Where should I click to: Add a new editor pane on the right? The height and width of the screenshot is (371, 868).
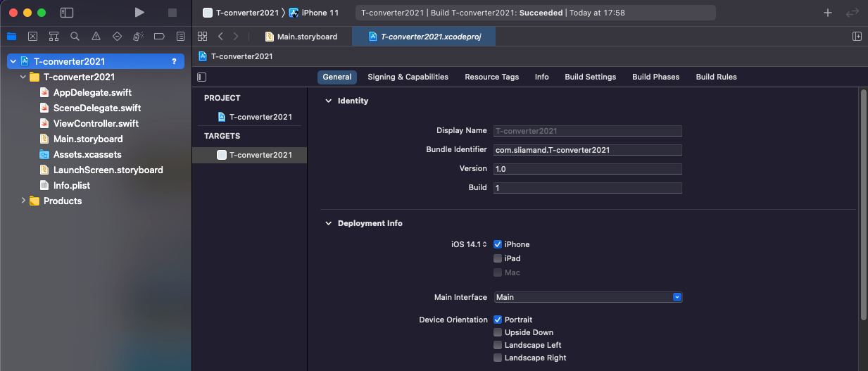pos(857,37)
